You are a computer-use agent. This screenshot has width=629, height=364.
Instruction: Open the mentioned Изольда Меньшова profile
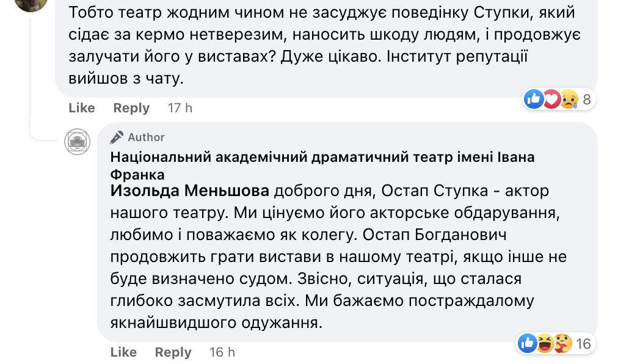[190, 191]
